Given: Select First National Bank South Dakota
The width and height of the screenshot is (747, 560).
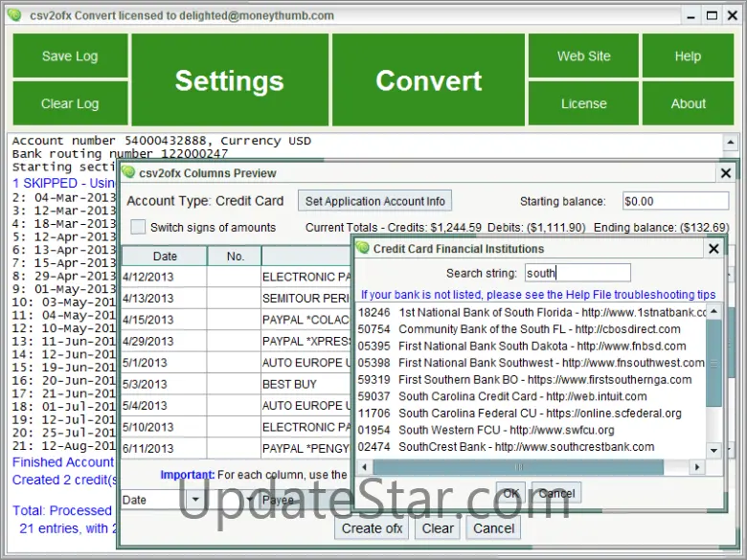Looking at the screenshot, I should tap(531, 346).
